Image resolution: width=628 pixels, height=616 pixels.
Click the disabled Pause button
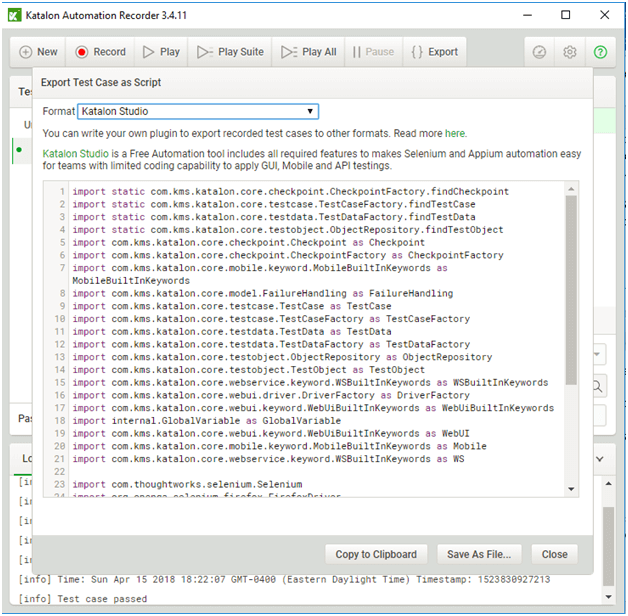(x=373, y=52)
